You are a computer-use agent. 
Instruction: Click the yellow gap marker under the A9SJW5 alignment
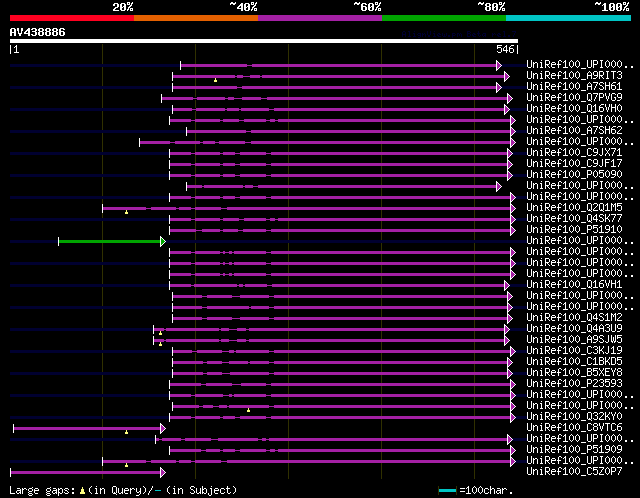tap(160, 344)
